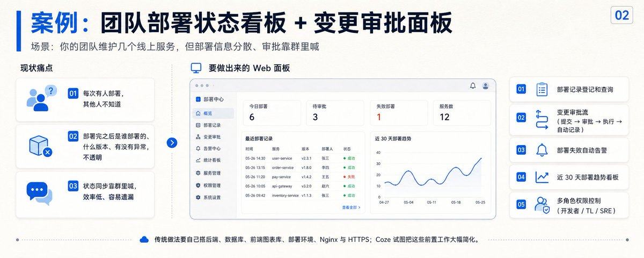Open 系统设置 in the sidebar
Viewport: 644px width, 258px height.
pyautogui.click(x=213, y=198)
